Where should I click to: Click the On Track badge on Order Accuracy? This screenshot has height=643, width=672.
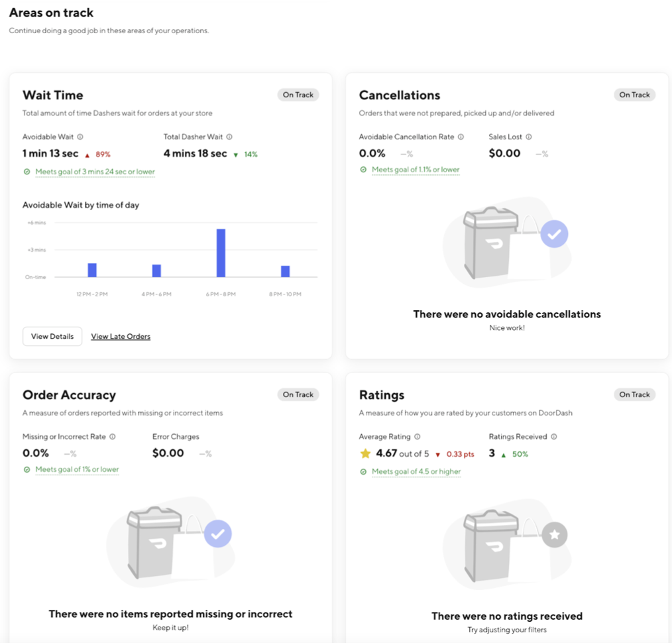(298, 394)
